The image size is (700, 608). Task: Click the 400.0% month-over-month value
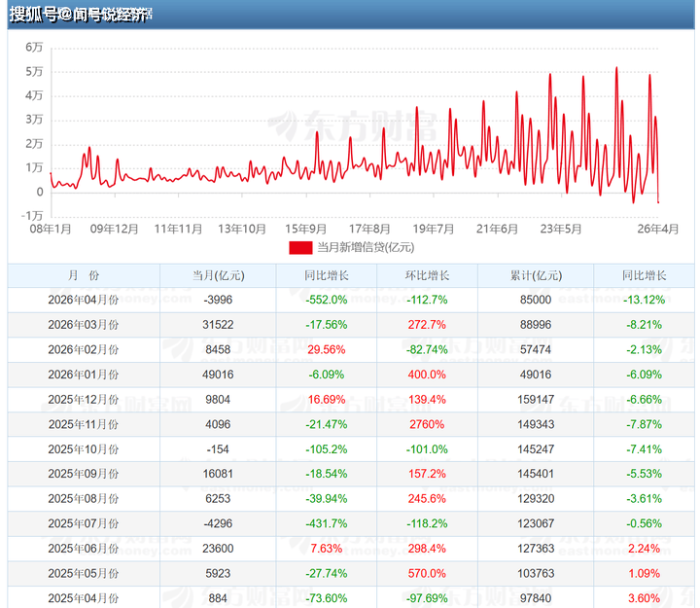tap(427, 375)
